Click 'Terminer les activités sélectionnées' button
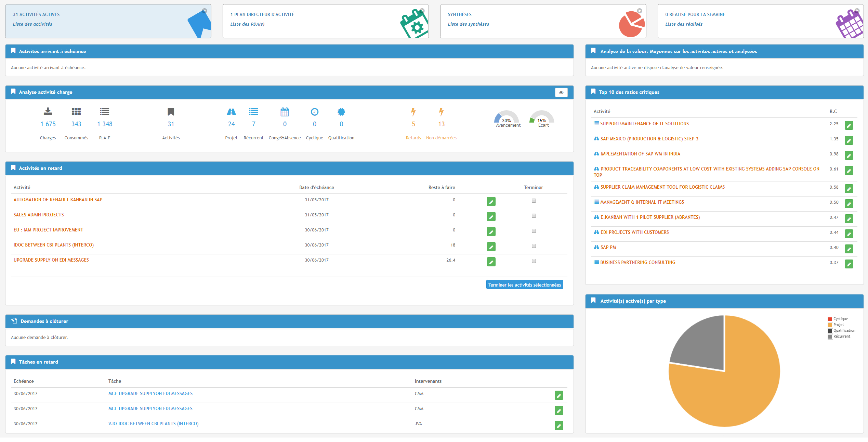The height and width of the screenshot is (442, 868). pyautogui.click(x=524, y=285)
